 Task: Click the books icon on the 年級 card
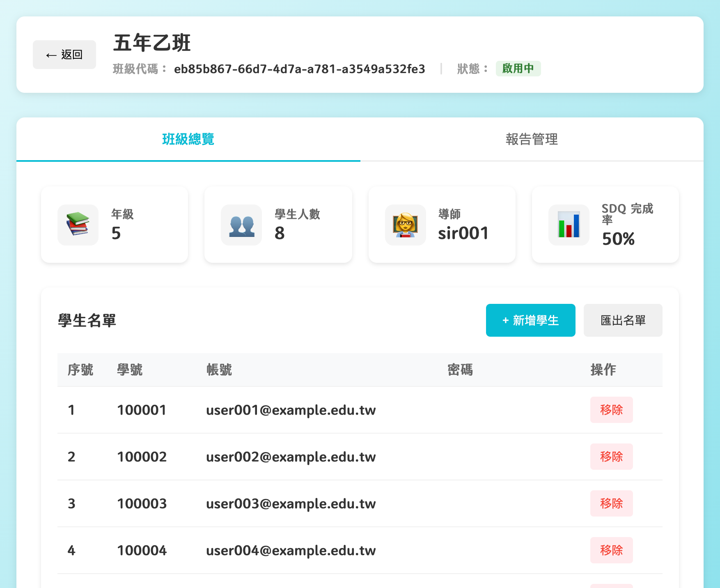tap(78, 225)
